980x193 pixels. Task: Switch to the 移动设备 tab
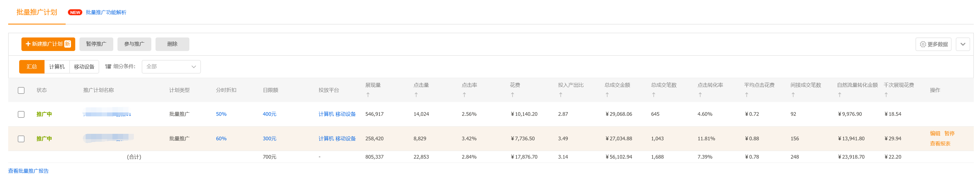tap(84, 66)
